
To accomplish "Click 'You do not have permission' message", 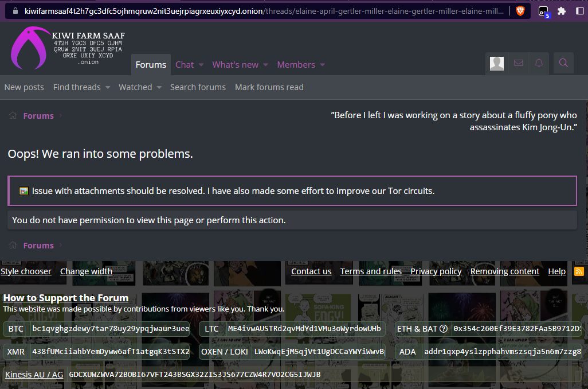I will (x=149, y=220).
